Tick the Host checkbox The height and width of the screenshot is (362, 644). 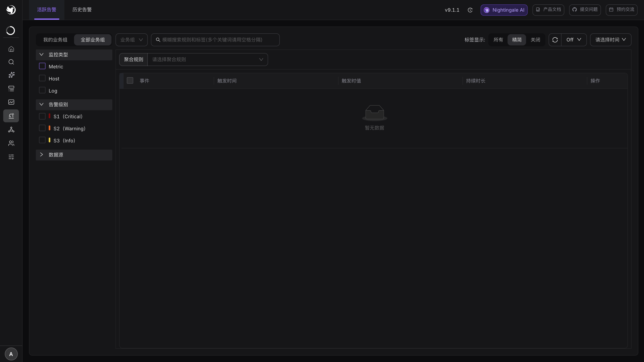tap(42, 78)
